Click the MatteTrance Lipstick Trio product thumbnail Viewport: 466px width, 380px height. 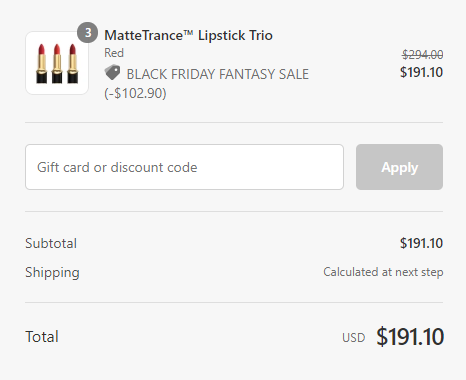pyautogui.click(x=57, y=63)
